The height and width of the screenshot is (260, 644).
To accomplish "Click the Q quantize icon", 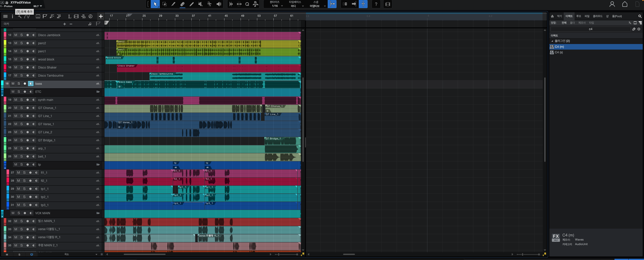I will click(x=247, y=4).
